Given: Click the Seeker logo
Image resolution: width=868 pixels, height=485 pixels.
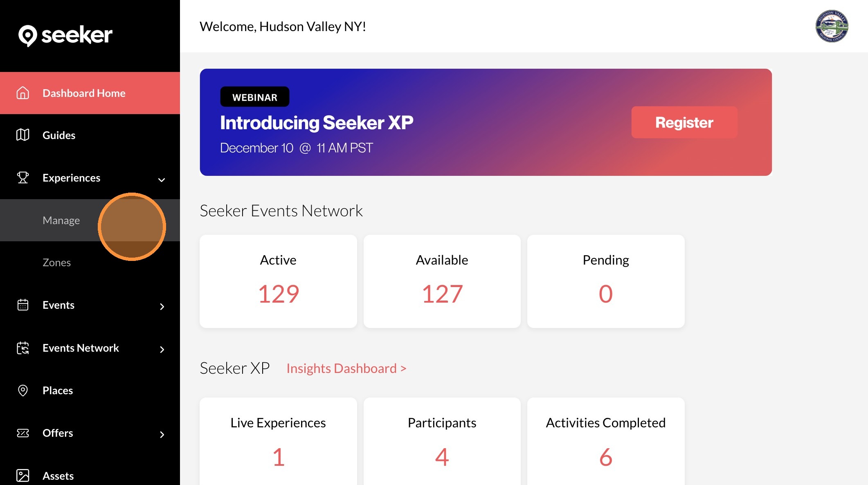Looking at the screenshot, I should click(65, 35).
